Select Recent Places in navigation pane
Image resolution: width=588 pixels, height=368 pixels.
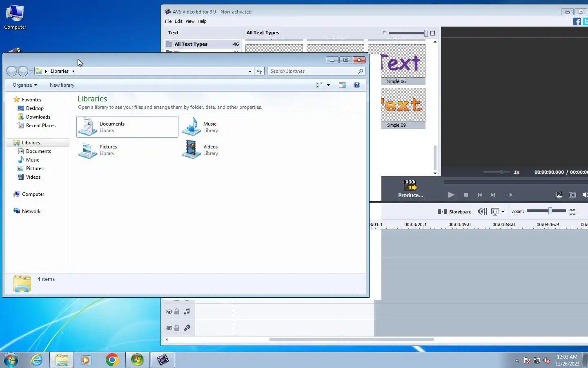tap(40, 126)
